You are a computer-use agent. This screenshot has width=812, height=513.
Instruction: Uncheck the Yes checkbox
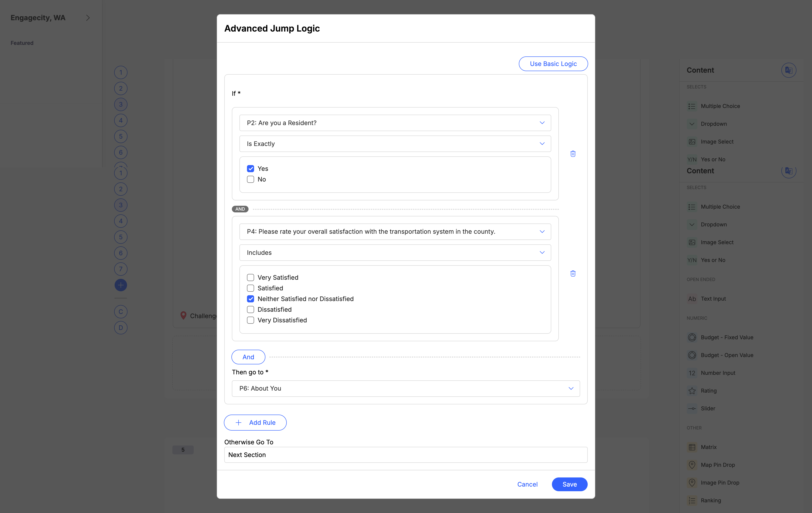coord(251,169)
